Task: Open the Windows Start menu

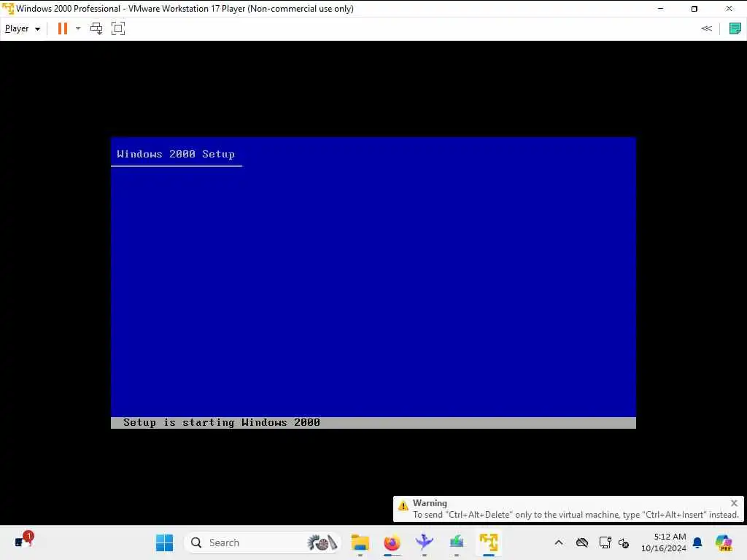Action: (164, 542)
